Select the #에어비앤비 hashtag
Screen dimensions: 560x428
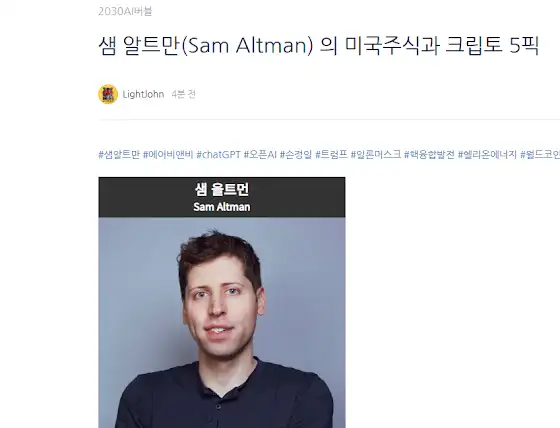168,155
